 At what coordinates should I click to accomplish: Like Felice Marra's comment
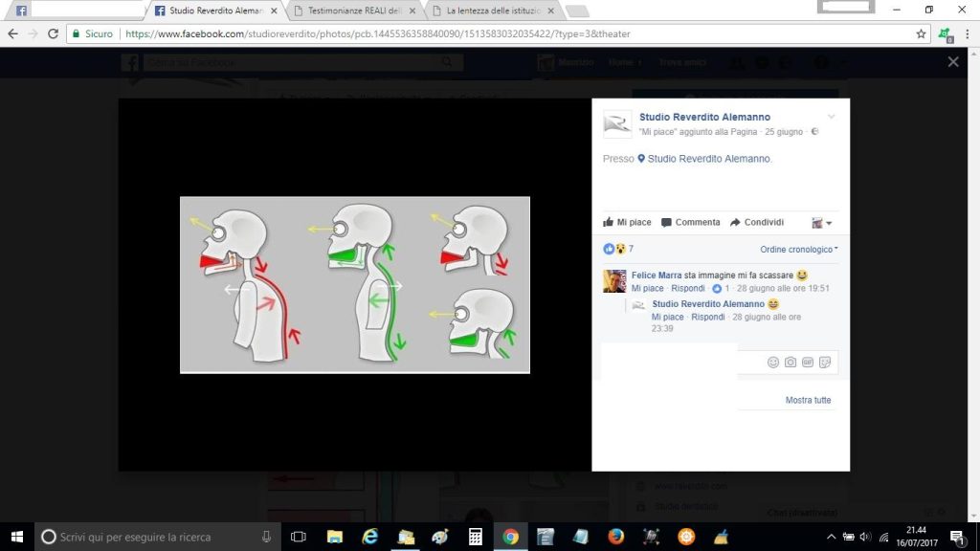tap(647, 288)
